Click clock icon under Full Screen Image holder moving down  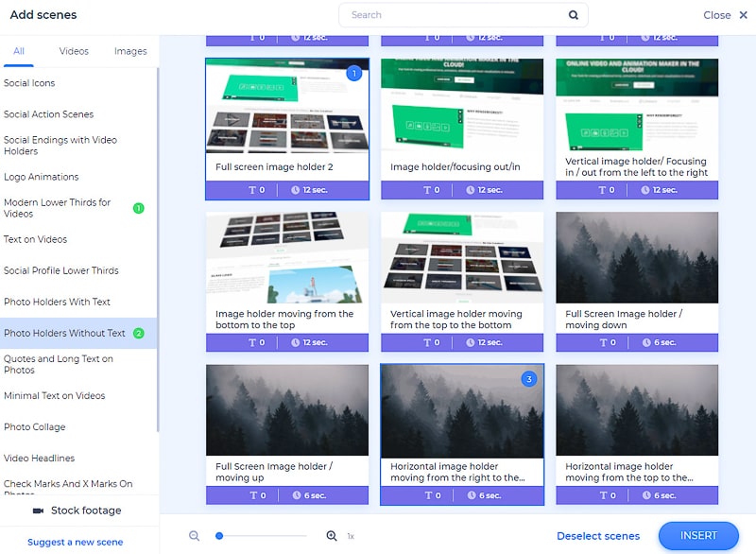click(646, 342)
